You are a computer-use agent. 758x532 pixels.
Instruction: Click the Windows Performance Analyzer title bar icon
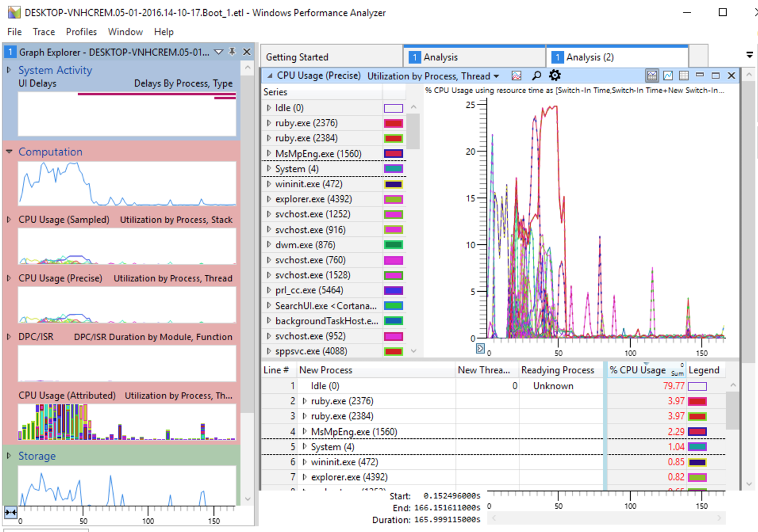click(x=14, y=13)
